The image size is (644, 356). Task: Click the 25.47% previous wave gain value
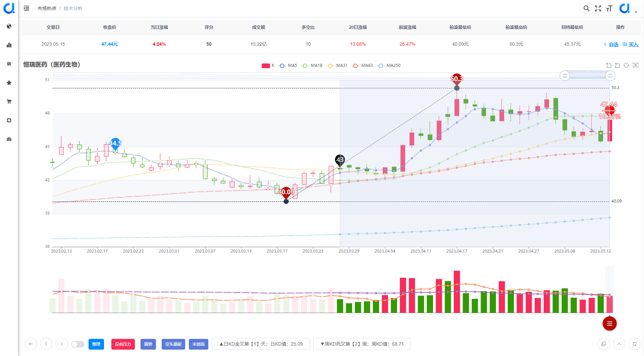click(x=408, y=44)
